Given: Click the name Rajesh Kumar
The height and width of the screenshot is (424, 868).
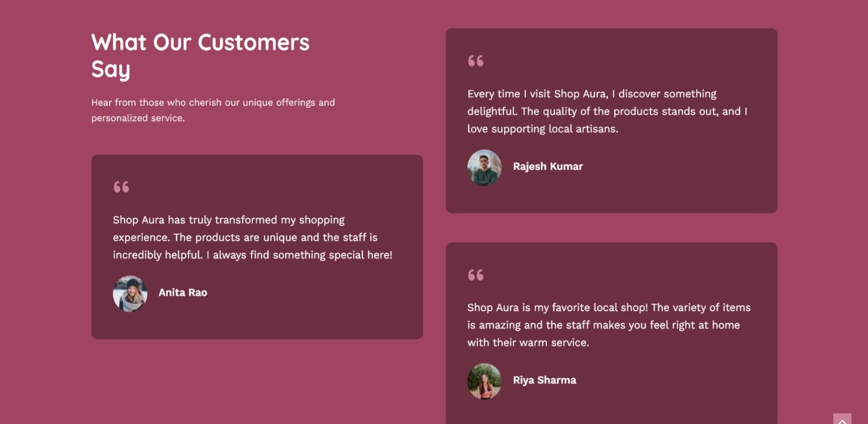Looking at the screenshot, I should click(548, 167).
